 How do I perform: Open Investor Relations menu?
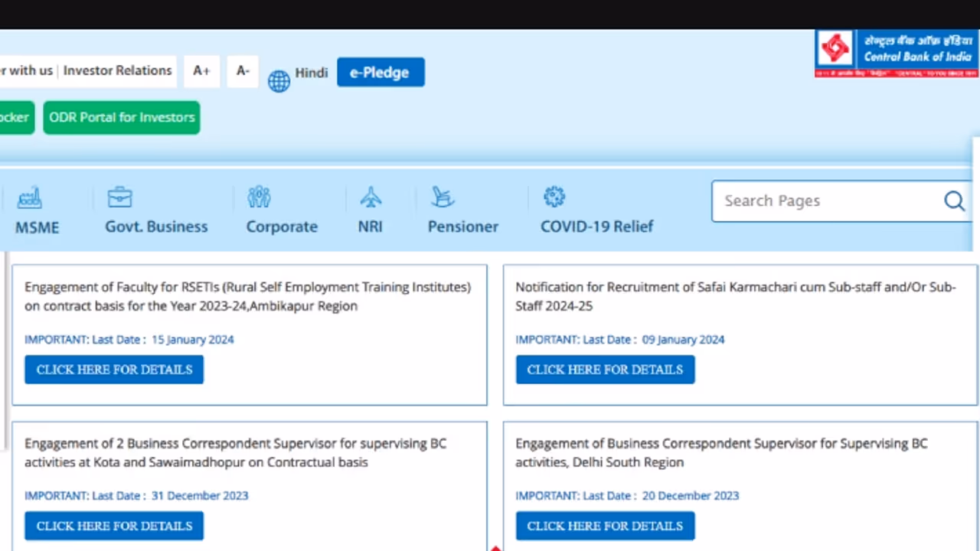(x=117, y=70)
